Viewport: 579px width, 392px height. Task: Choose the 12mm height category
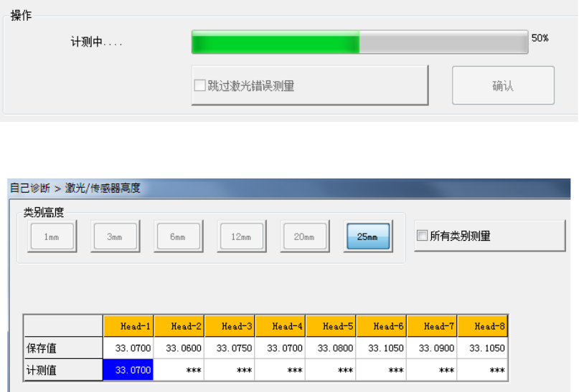coord(242,236)
